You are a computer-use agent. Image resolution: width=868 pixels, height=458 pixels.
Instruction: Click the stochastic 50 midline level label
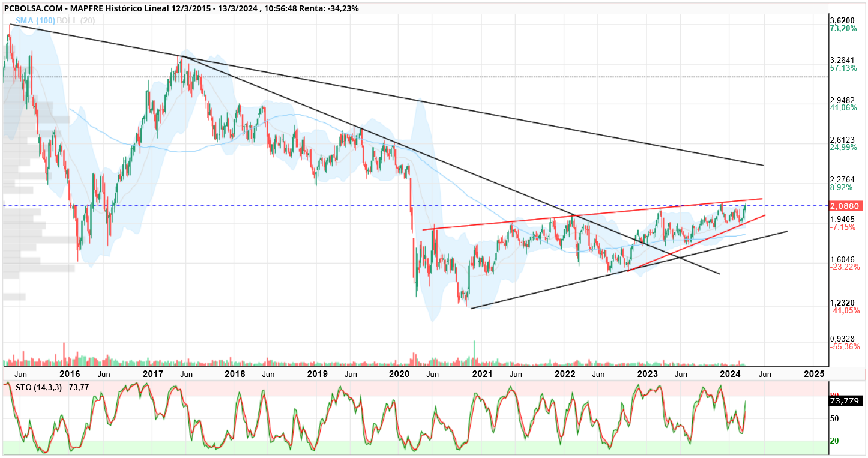[x=834, y=418]
